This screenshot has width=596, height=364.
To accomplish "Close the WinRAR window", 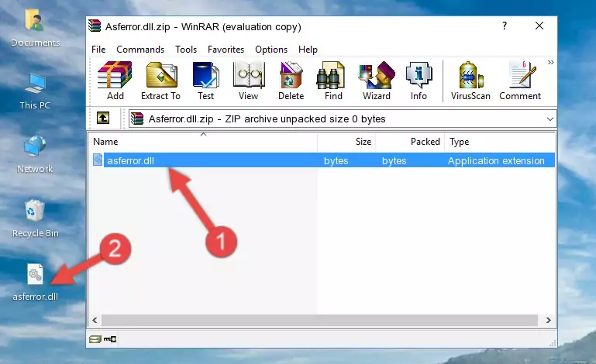I will pos(539,26).
